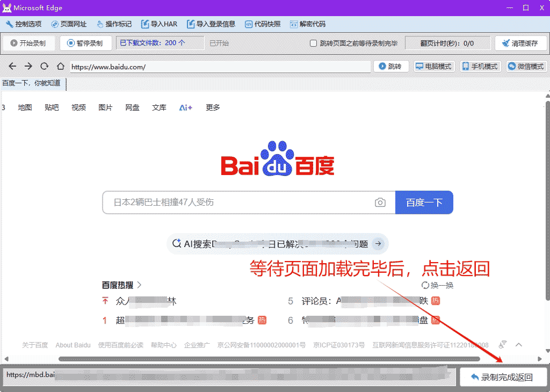Open the 文库 link
This screenshot has height=392, width=550.
pyautogui.click(x=159, y=107)
